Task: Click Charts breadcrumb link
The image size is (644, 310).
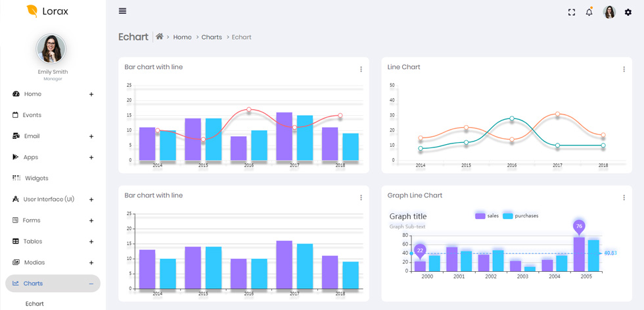Action: point(212,37)
